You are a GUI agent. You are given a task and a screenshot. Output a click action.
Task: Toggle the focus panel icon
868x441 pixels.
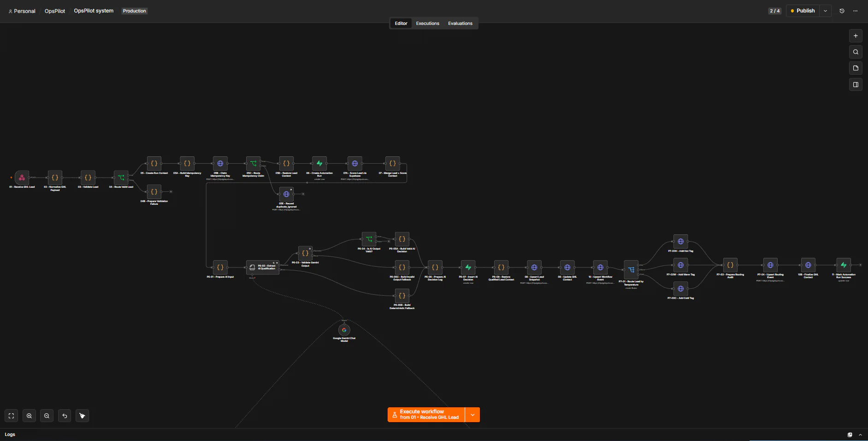(856, 84)
